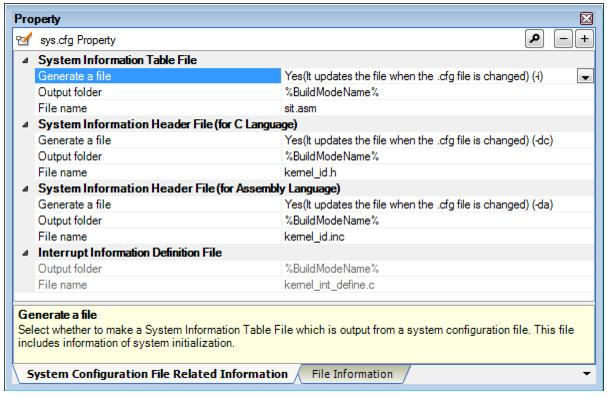Collapse all categories with the minus button
607x397 pixels.
[563, 39]
